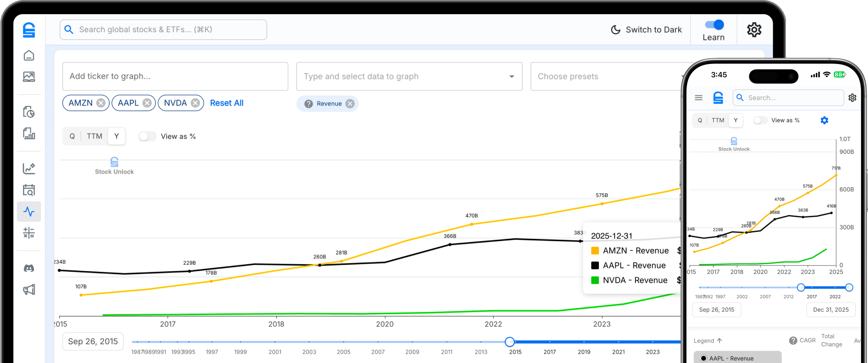Open the Discord community icon
Screen dimensions: 868x363
29,268
